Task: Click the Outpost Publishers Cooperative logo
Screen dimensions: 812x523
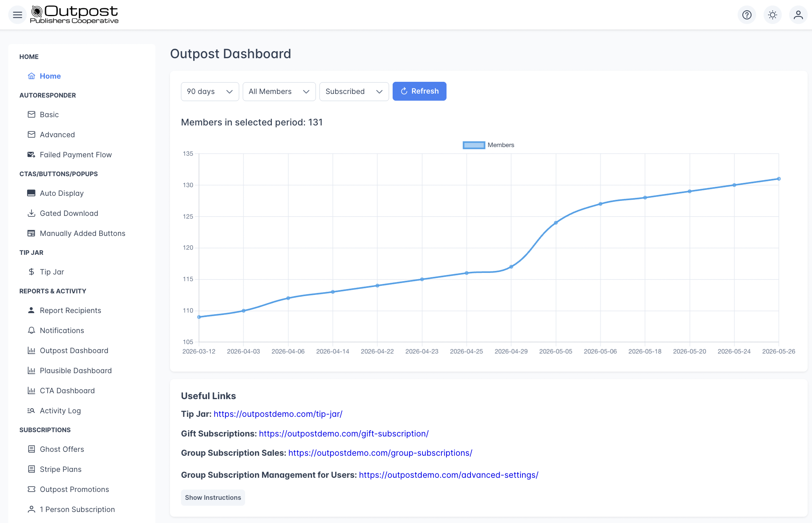Action: [x=74, y=15]
